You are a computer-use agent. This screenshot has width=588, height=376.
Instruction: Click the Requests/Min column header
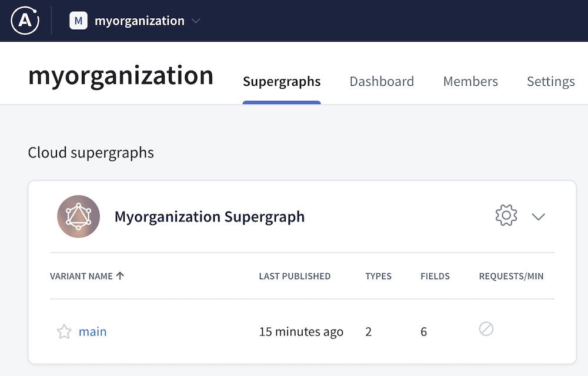point(511,276)
